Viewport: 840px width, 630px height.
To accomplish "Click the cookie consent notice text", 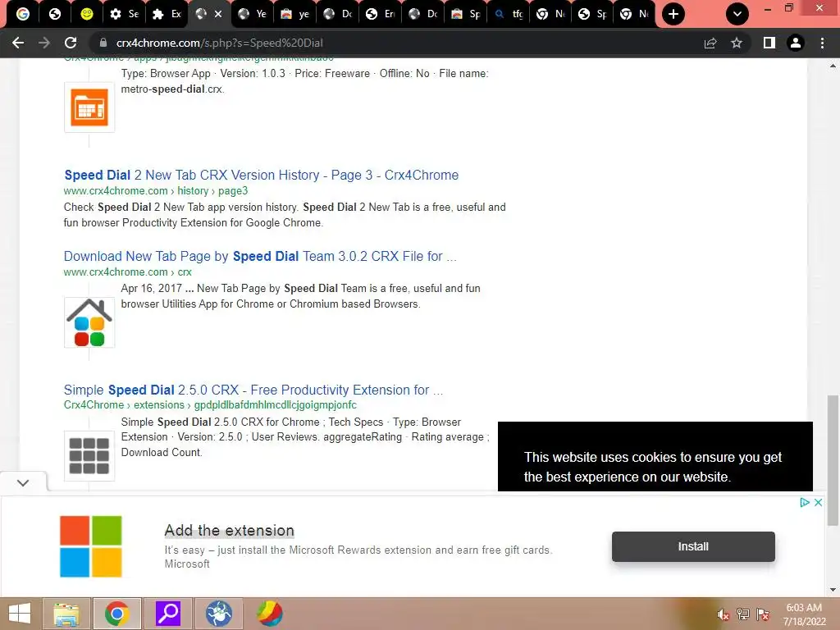I will point(652,467).
